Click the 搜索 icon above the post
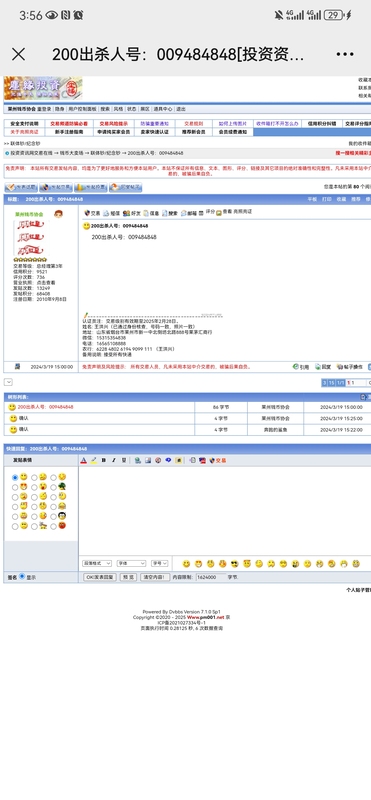Screen dimensions: 371x800 [170, 213]
